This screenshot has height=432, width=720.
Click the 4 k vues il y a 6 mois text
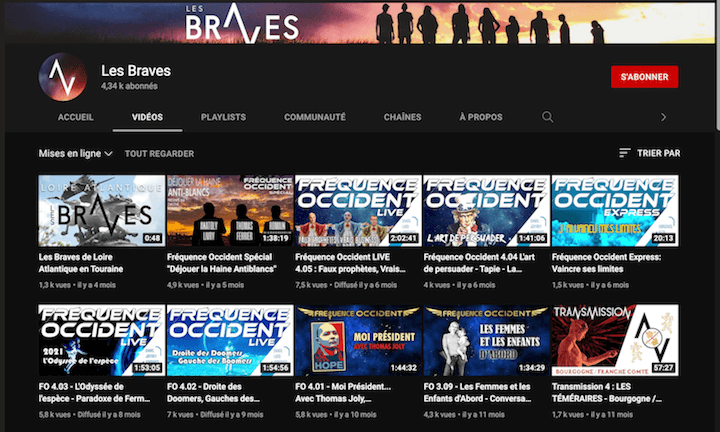(x=459, y=285)
